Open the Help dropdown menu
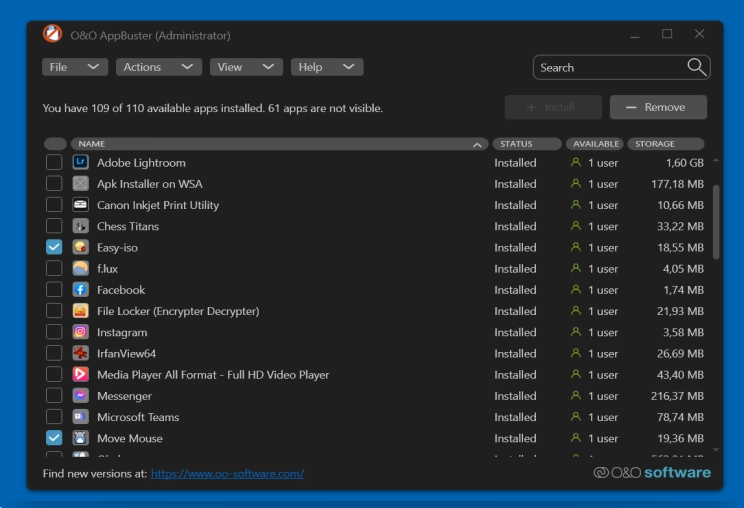This screenshot has height=508, width=744. coord(327,67)
